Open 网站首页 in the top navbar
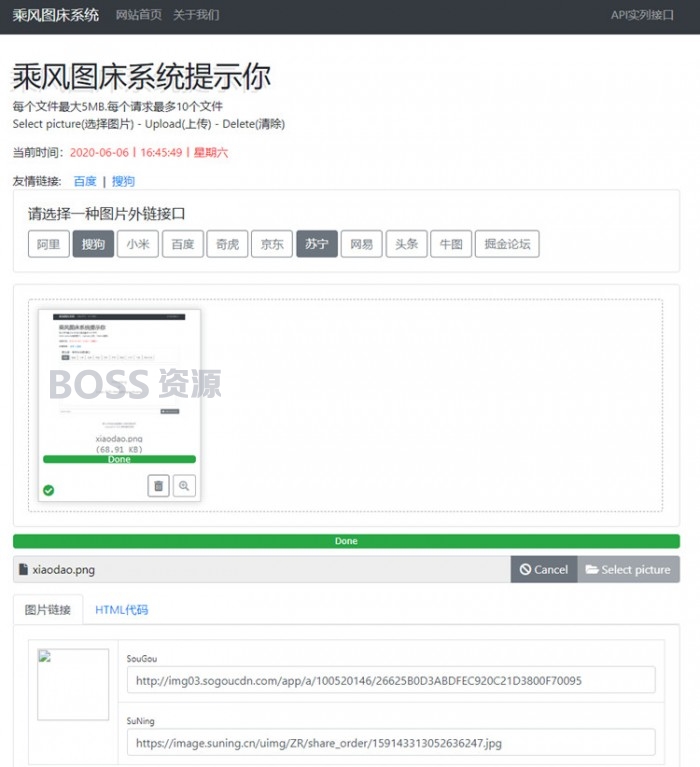 pos(138,15)
